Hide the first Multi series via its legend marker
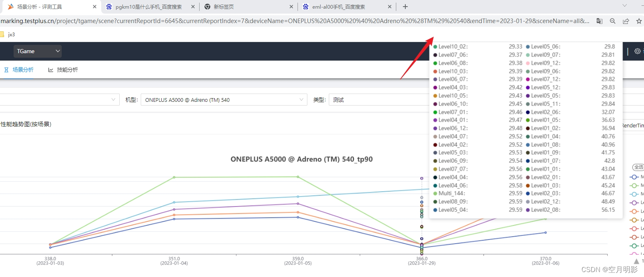This screenshot has height=277, width=644. pyautogui.click(x=634, y=177)
